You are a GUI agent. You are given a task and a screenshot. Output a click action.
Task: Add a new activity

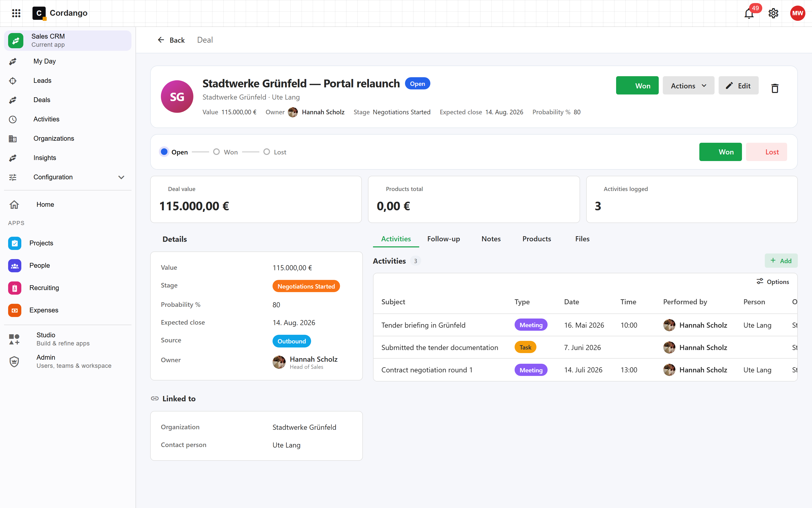781,261
